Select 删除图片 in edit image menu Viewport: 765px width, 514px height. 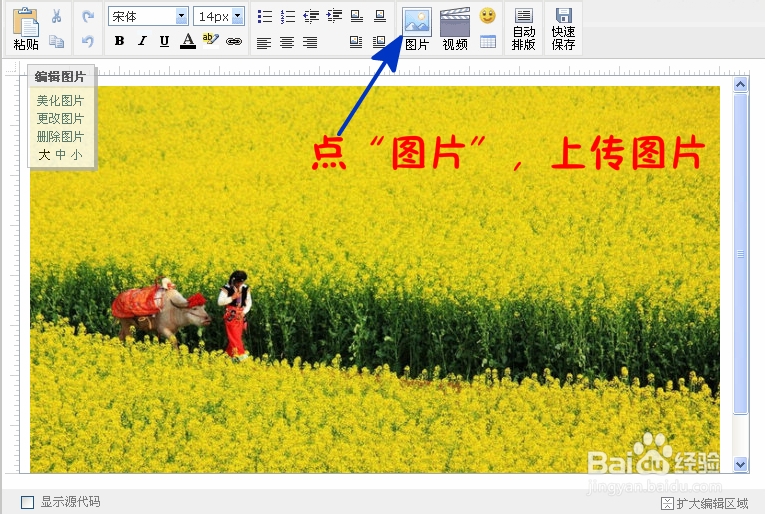[60, 137]
